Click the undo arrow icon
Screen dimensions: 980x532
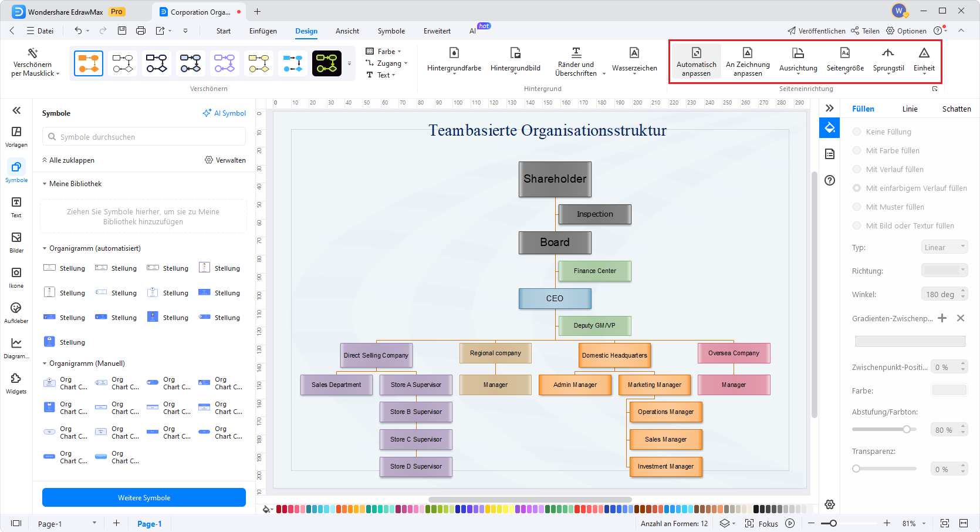click(x=78, y=31)
